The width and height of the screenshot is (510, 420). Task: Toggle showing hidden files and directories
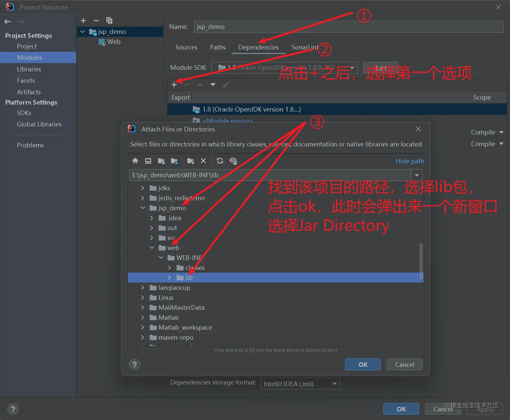click(x=233, y=161)
